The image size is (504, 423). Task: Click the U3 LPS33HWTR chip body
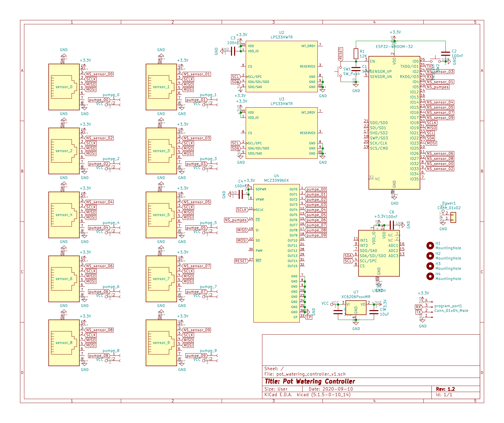(282, 133)
